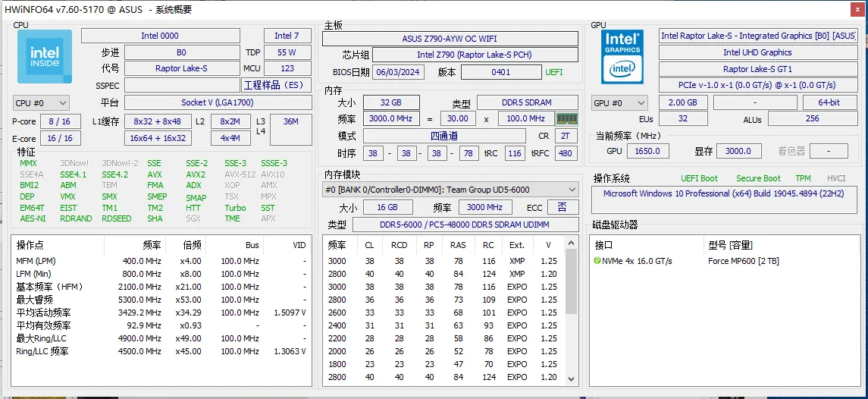This screenshot has height=399, width=868.
Task: Click the ASUS Z790-AYW OC WIFI motherboard field
Action: pos(450,39)
